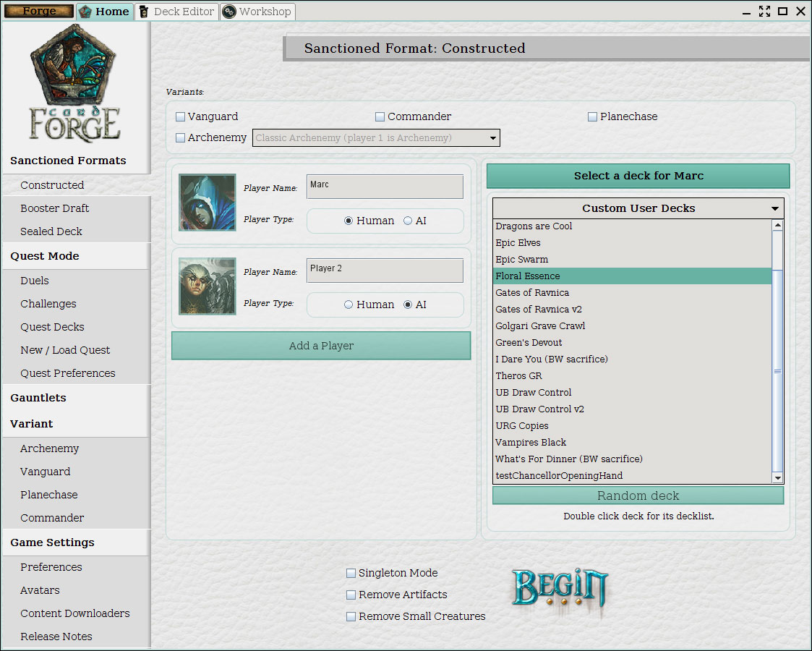Screen dimensions: 812x651
Task: Open Booster Draft in the sidebar
Action: pos(55,208)
